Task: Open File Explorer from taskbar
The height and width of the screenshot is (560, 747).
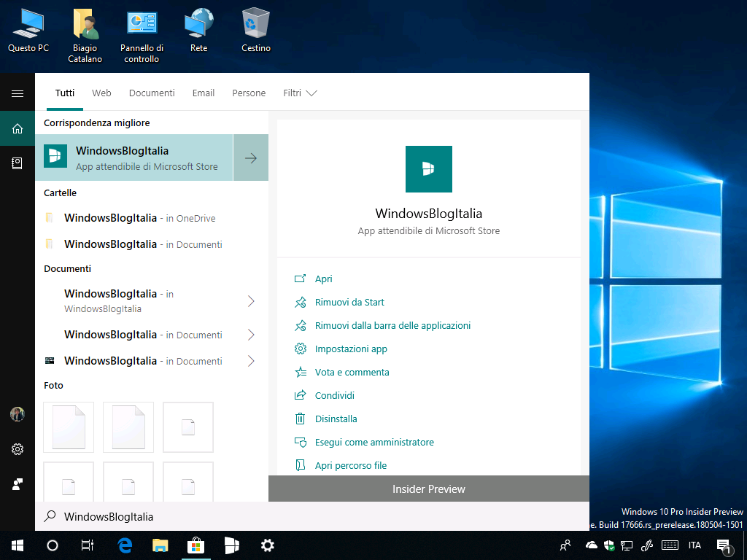Action: tap(160, 545)
